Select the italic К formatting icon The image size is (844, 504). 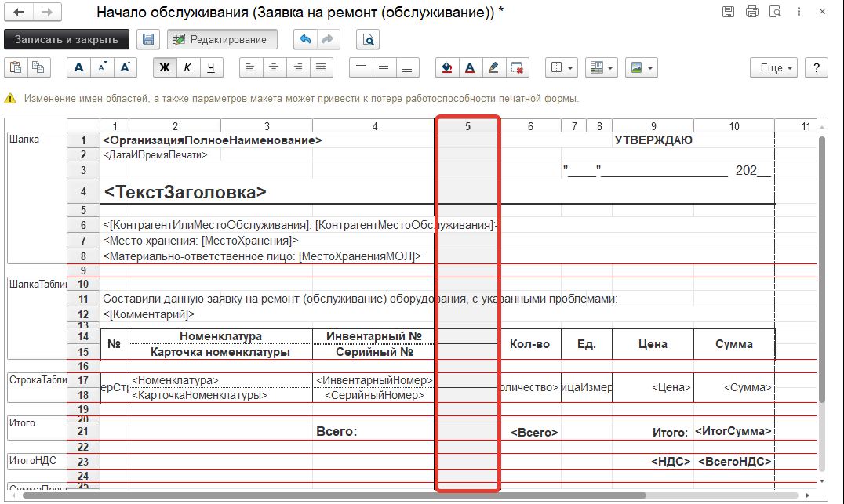pyautogui.click(x=187, y=67)
